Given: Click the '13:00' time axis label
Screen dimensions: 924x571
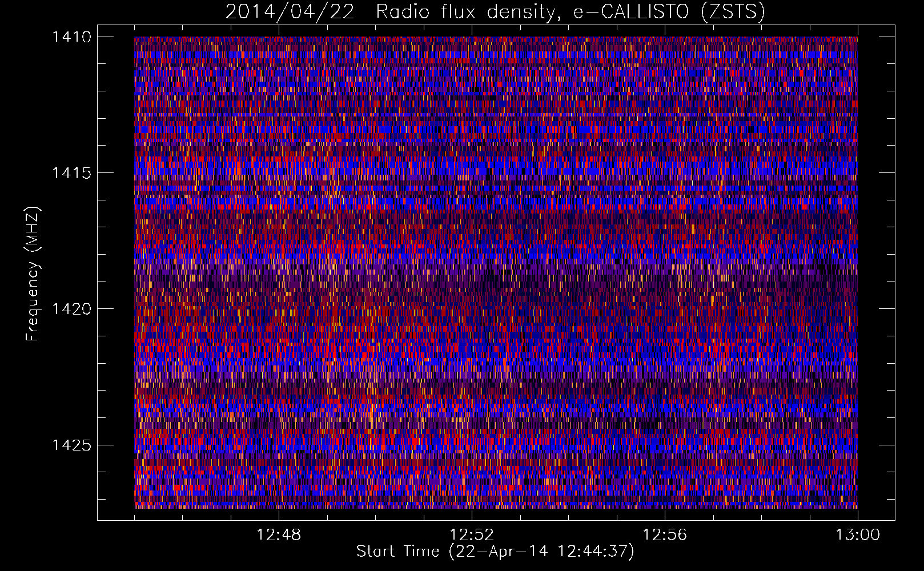Looking at the screenshot, I should coord(858,535).
